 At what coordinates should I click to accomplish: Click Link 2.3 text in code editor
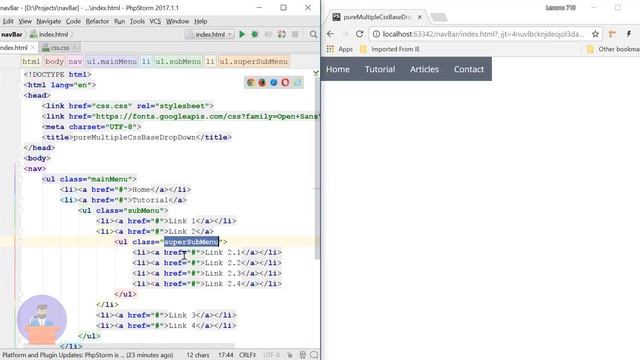[223, 273]
